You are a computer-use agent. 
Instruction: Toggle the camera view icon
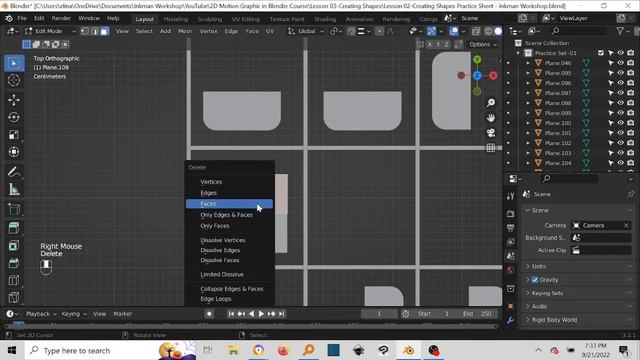[x=491, y=133]
